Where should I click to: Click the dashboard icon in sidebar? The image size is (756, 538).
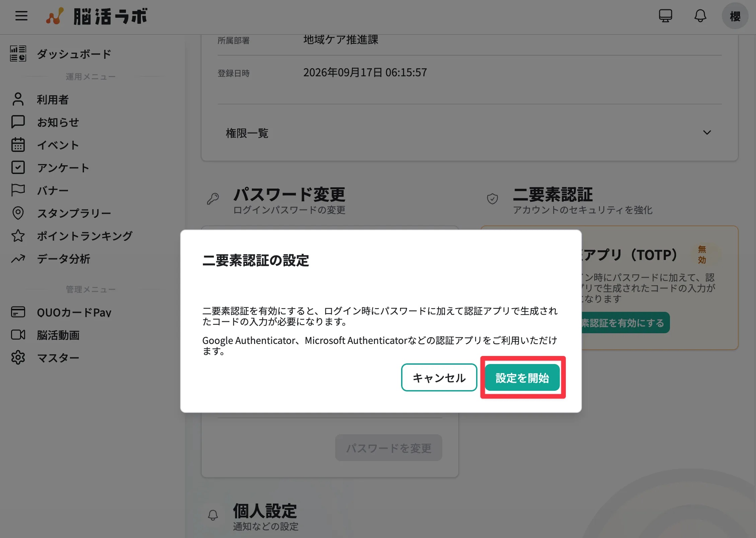(x=18, y=54)
